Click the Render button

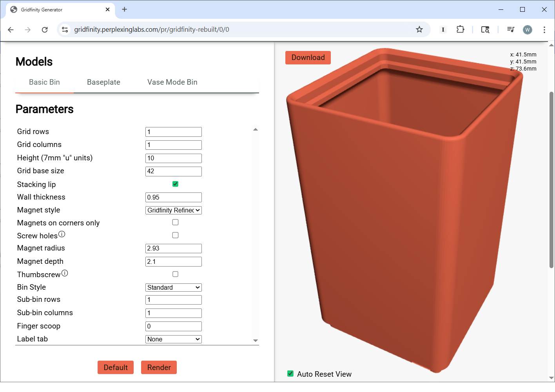tap(159, 367)
